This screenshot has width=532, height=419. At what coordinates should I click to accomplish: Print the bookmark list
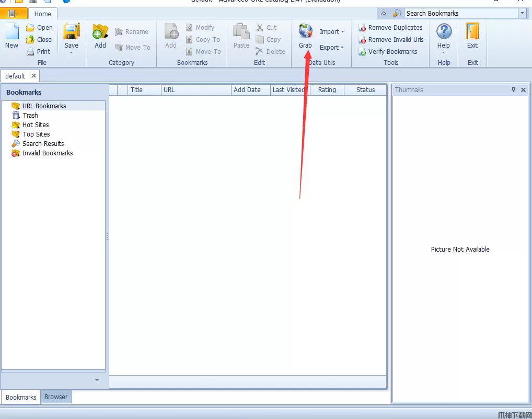[38, 51]
